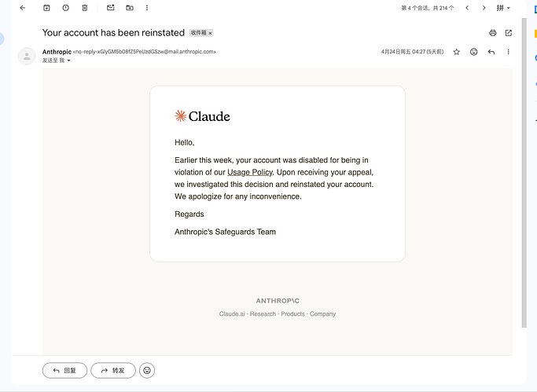Click the 'Anthropic's Safeguards Team' signature

[x=226, y=232]
